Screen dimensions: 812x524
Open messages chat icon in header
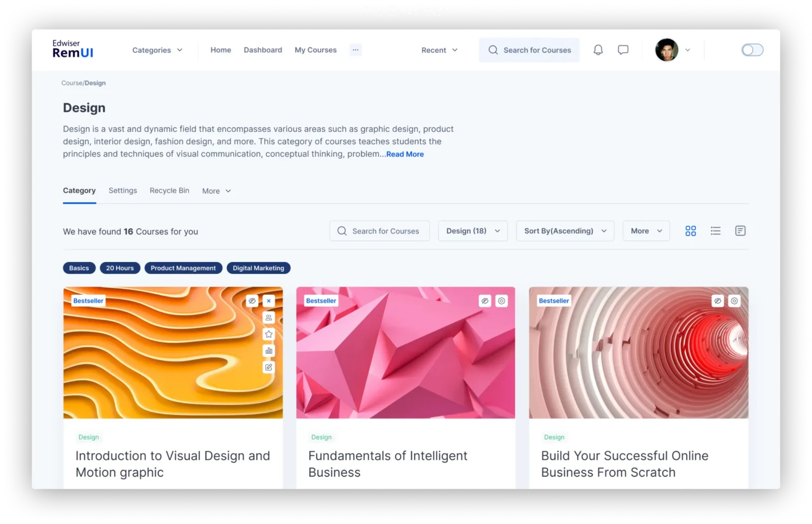623,50
